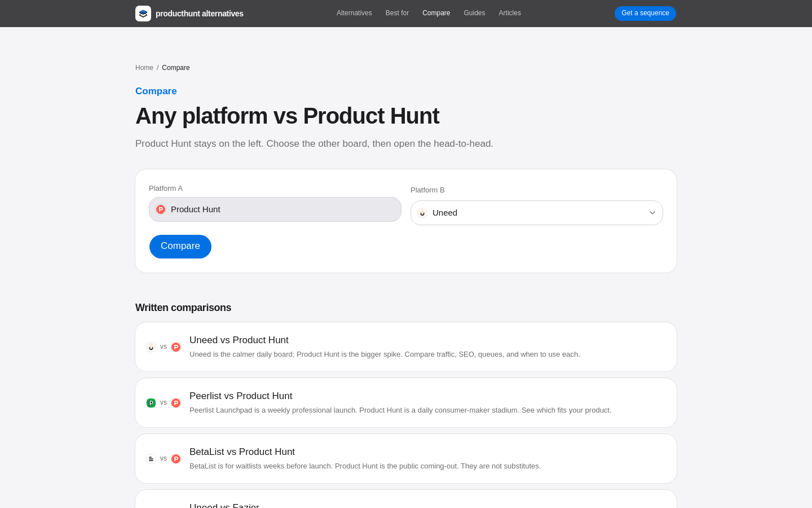Click the Written comparisons heading
The image size is (812, 508).
tap(183, 308)
